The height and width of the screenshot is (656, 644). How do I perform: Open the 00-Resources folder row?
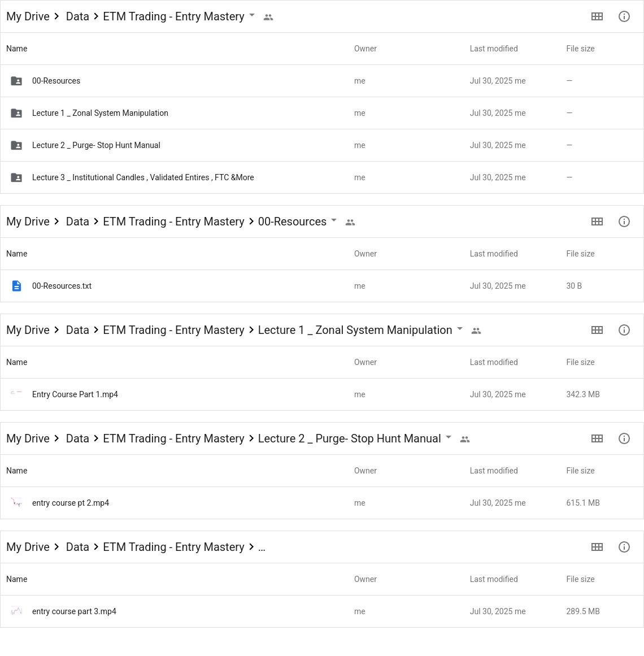[322, 81]
